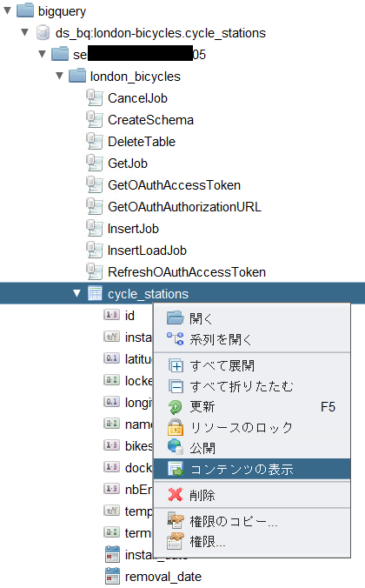Collapse the london_bicycles folder

[60, 77]
